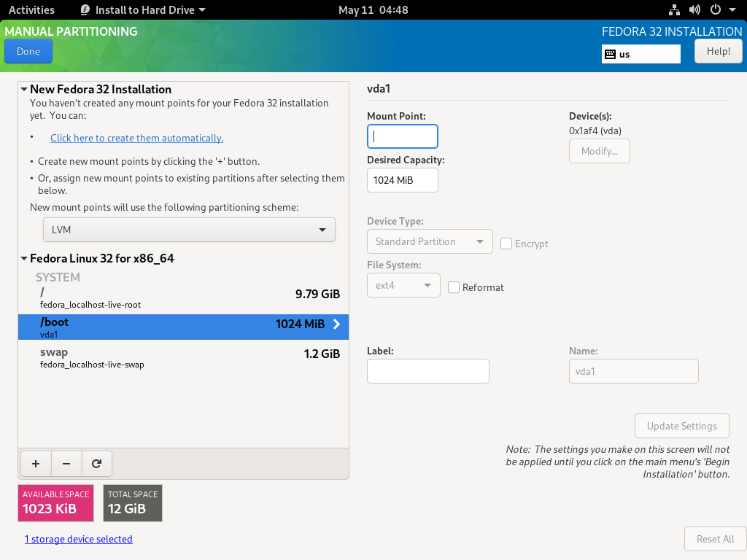Select the swap partition row
The width and height of the screenshot is (747, 560).
pyautogui.click(x=183, y=357)
